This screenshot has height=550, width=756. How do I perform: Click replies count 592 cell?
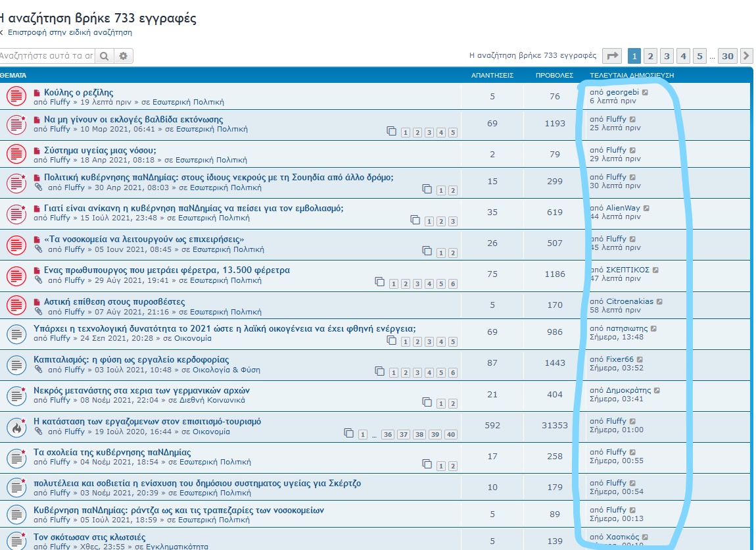pyautogui.click(x=492, y=425)
